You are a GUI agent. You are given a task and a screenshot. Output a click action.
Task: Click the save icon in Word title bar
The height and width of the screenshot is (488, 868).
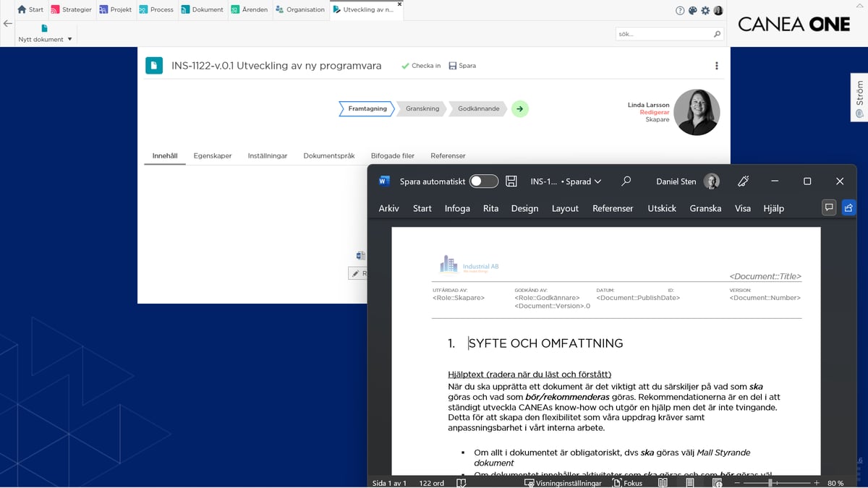511,181
